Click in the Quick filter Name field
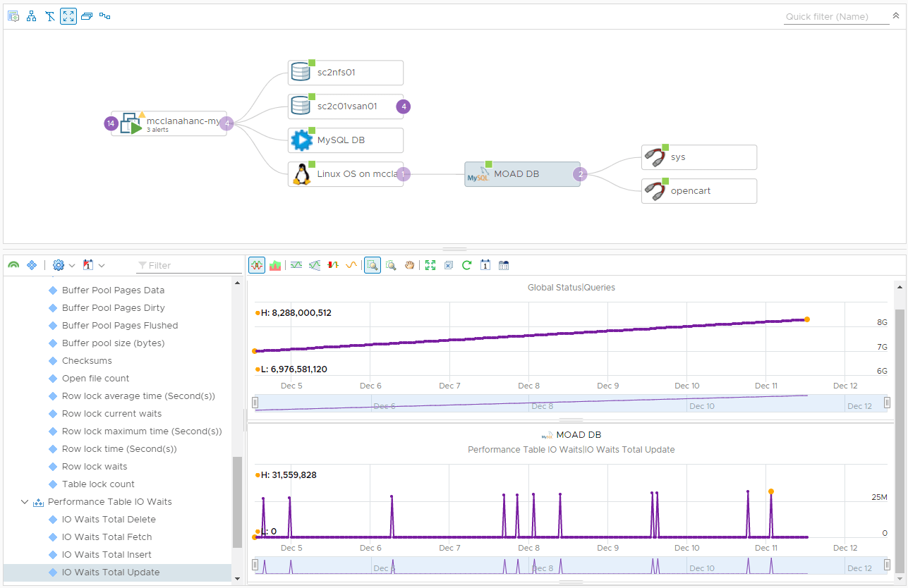This screenshot has height=588, width=908. click(836, 16)
